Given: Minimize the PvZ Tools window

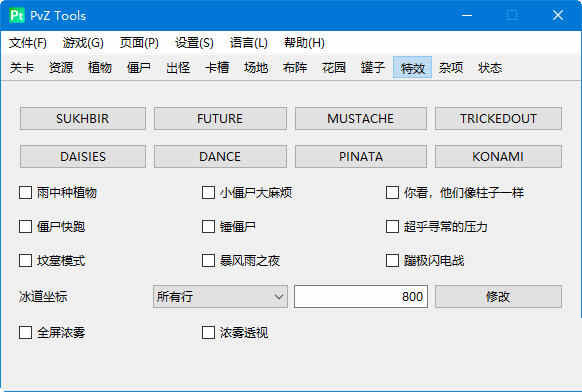Looking at the screenshot, I should (x=467, y=15).
